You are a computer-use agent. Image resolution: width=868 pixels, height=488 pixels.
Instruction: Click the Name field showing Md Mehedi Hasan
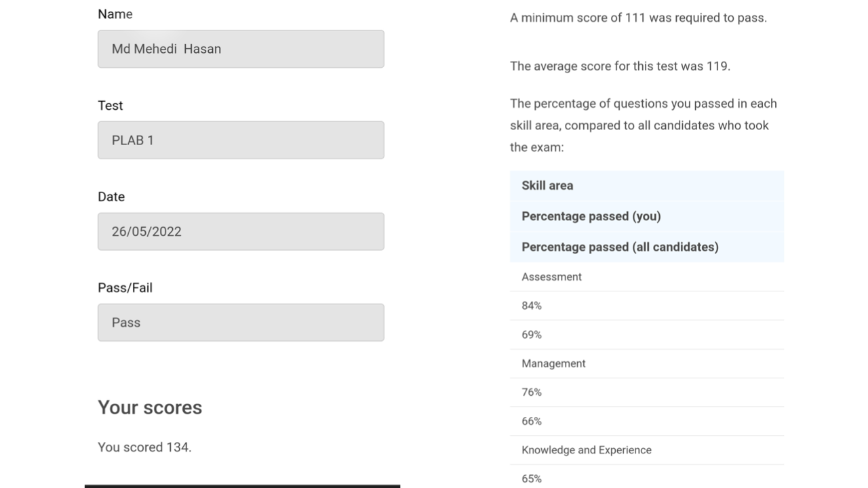coord(241,49)
